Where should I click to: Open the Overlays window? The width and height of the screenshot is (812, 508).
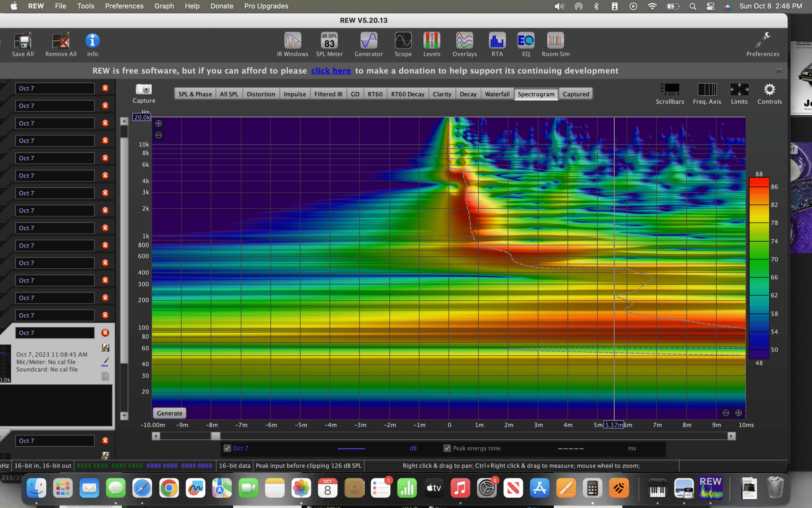point(465,44)
